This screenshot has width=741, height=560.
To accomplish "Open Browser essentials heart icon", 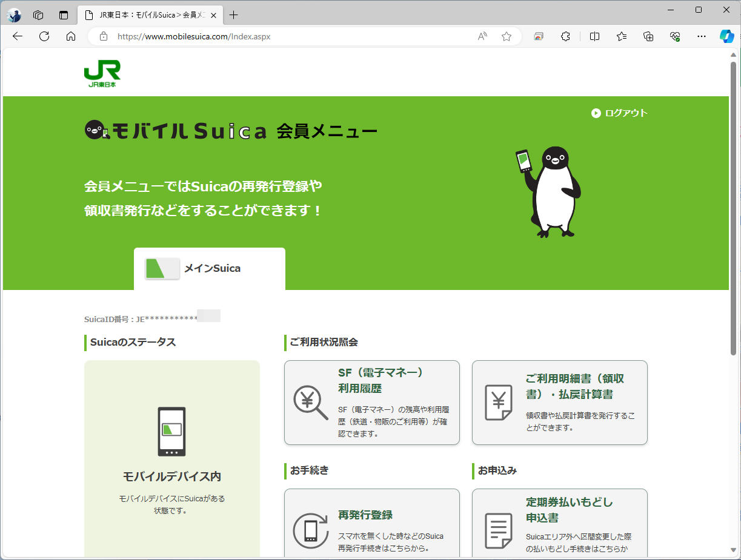I will click(x=675, y=36).
